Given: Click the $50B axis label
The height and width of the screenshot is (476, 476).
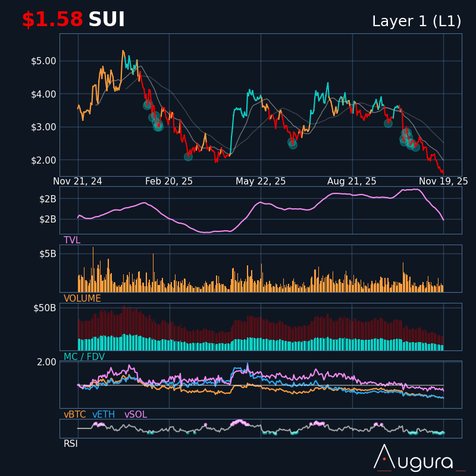Looking at the screenshot, I should (45, 308).
